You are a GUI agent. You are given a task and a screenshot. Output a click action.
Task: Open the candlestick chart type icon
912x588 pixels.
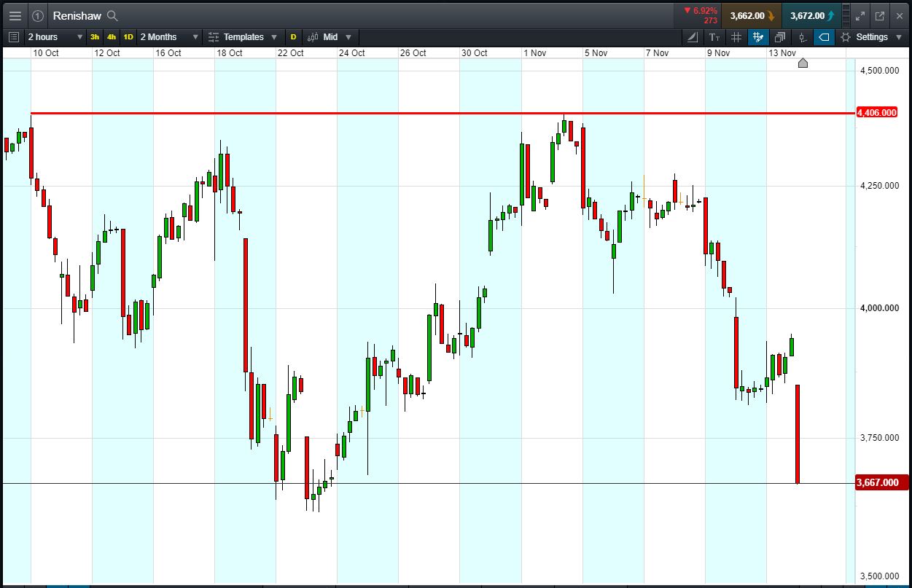tap(802, 37)
